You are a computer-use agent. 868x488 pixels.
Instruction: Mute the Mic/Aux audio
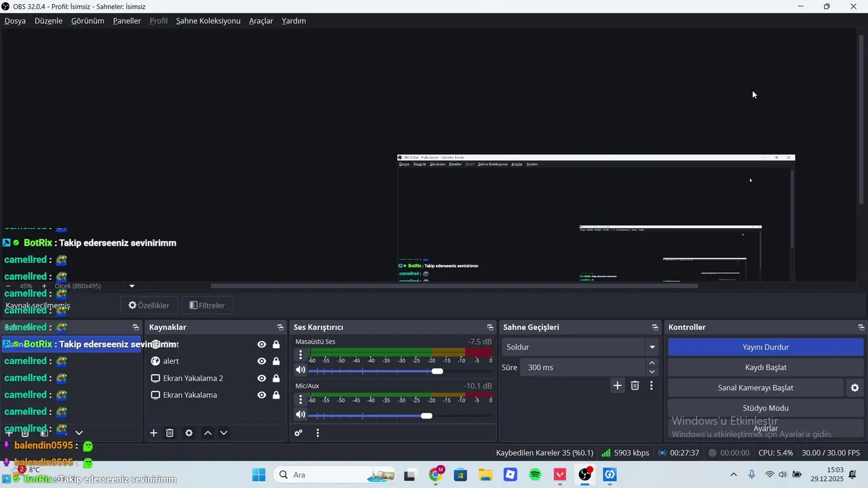(300, 415)
